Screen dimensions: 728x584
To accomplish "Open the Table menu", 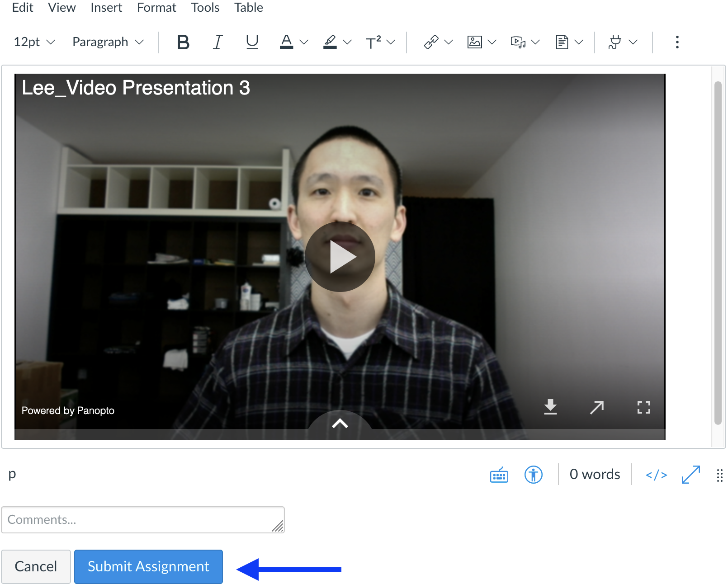I will (x=249, y=7).
